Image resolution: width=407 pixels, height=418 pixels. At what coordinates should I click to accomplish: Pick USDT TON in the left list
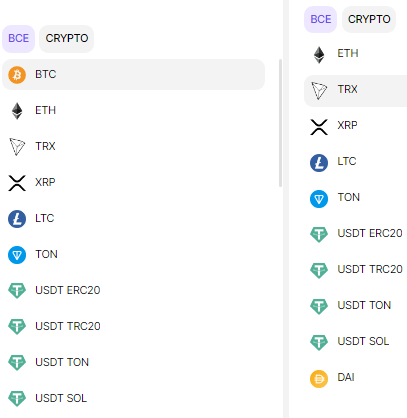click(x=133, y=362)
